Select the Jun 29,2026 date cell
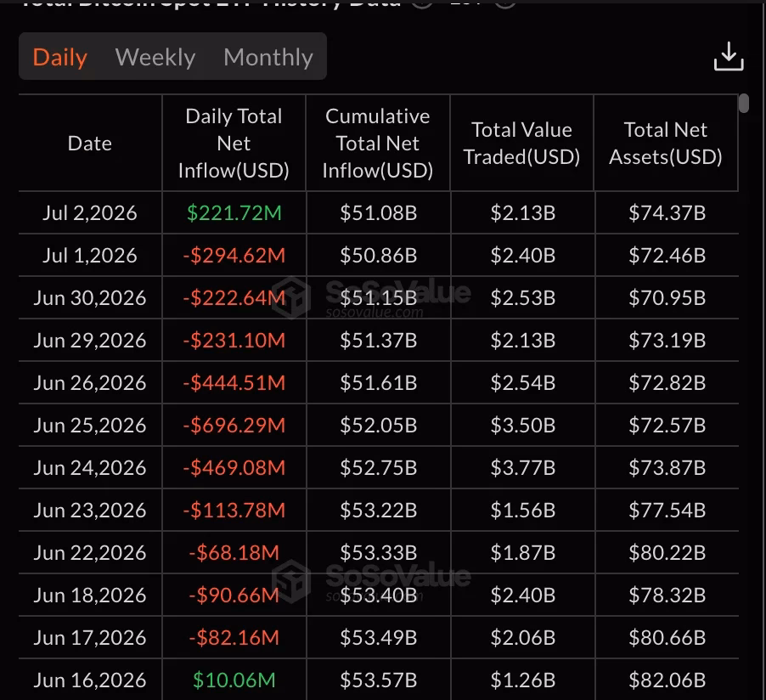Image resolution: width=766 pixels, height=700 pixels. coord(90,340)
